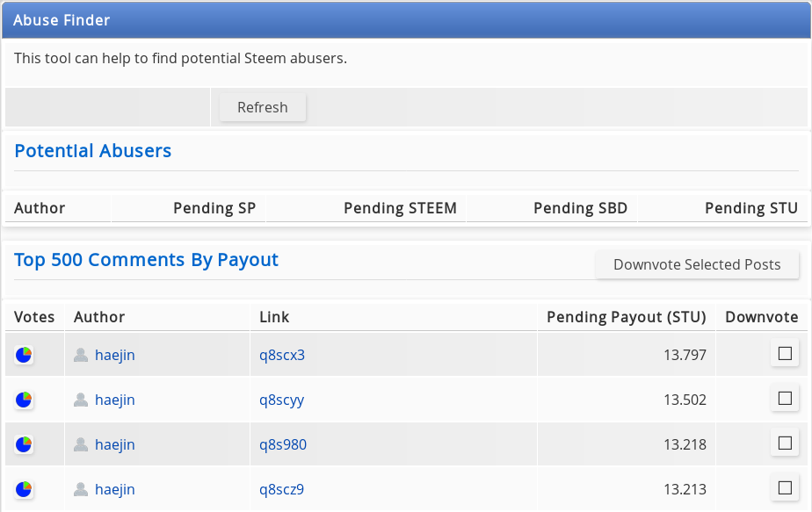Open the q8scx3 comment link
The height and width of the screenshot is (512, 812).
(282, 355)
